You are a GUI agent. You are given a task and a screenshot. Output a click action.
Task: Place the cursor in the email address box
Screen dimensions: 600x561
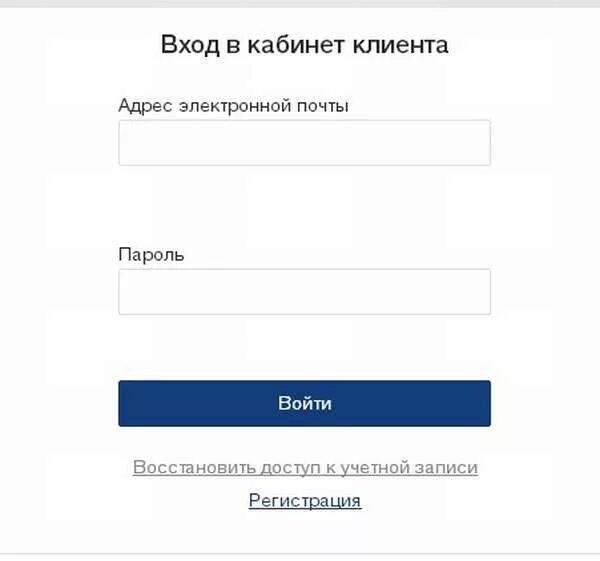[x=305, y=143]
